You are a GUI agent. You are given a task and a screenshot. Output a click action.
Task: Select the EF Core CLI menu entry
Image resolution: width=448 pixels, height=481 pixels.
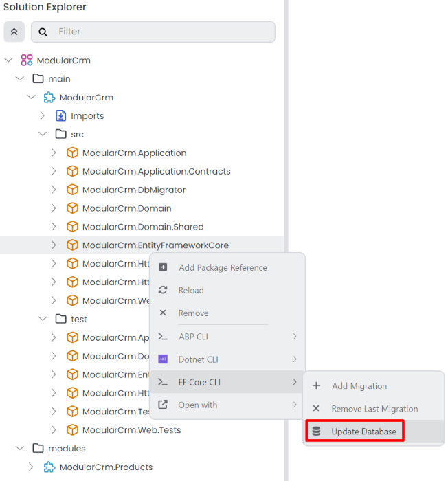coord(227,382)
